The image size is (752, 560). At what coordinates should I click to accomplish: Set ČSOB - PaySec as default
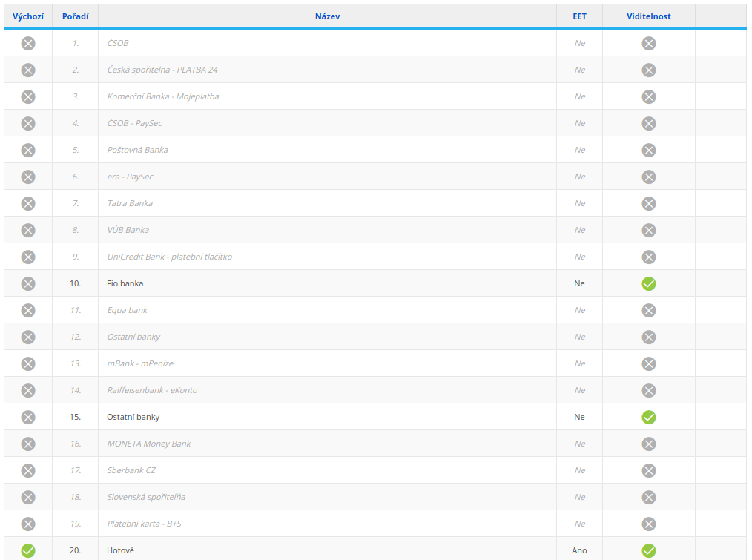click(x=28, y=124)
